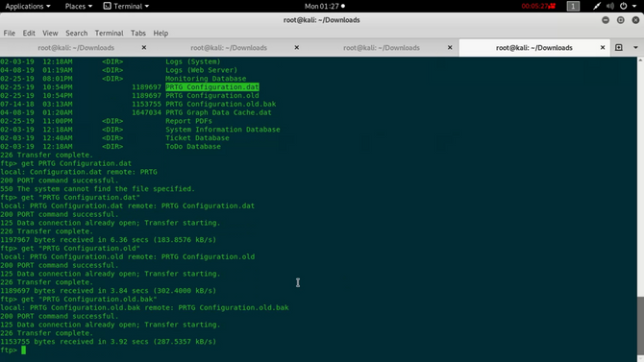Close the terminal window
This screenshot has height=362, width=644.
(x=635, y=20)
